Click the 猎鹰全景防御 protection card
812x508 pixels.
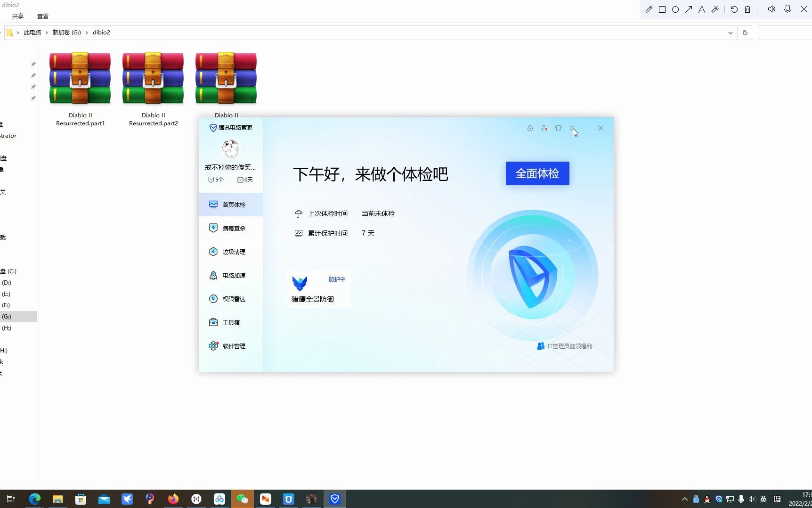[318, 289]
